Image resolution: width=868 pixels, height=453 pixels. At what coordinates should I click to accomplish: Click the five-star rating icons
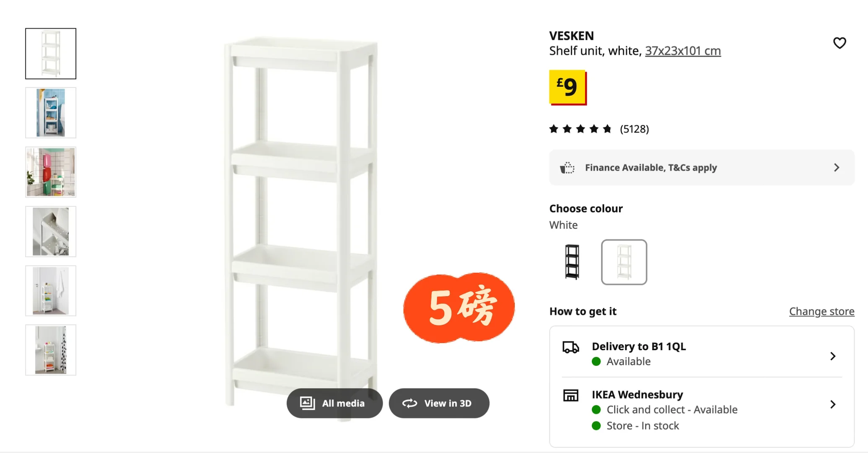point(580,129)
